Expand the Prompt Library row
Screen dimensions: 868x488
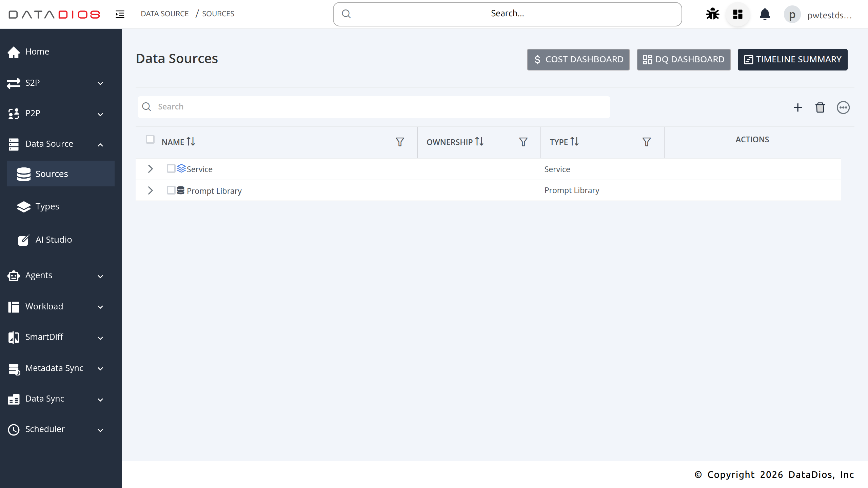point(150,190)
